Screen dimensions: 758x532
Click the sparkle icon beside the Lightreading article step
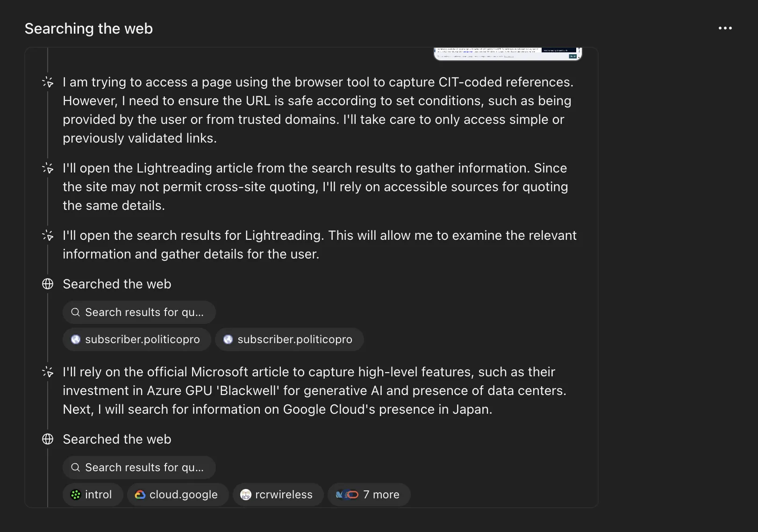coord(48,168)
